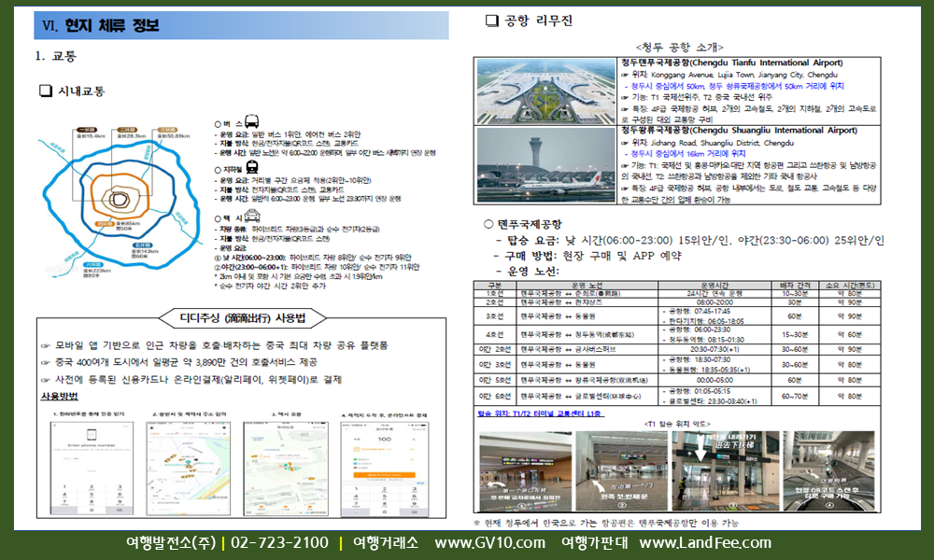Viewport: 934px width, 560px height.
Task: Click the 소요 시간(편도) table header cell
Action: [x=849, y=286]
